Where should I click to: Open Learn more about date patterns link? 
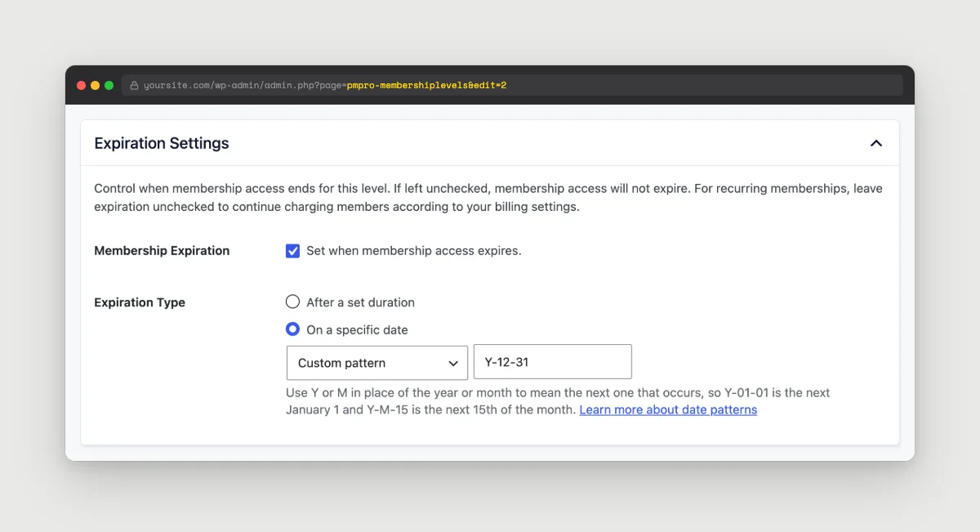click(668, 409)
